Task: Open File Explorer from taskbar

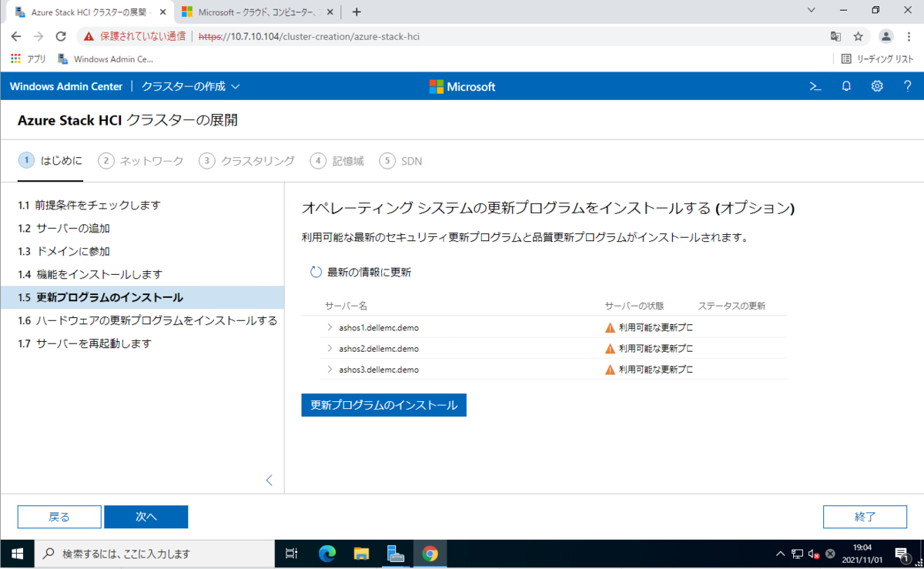Action: click(x=361, y=554)
